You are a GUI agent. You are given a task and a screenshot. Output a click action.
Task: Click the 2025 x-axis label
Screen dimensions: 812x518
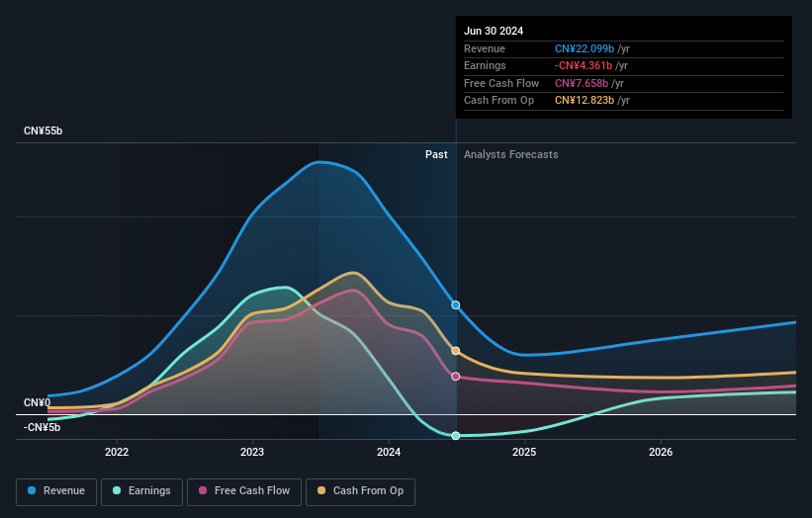point(524,452)
